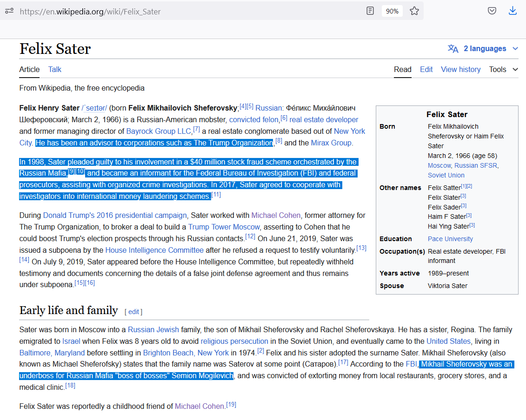Open the Russian SFSR infobox link

[476, 165]
